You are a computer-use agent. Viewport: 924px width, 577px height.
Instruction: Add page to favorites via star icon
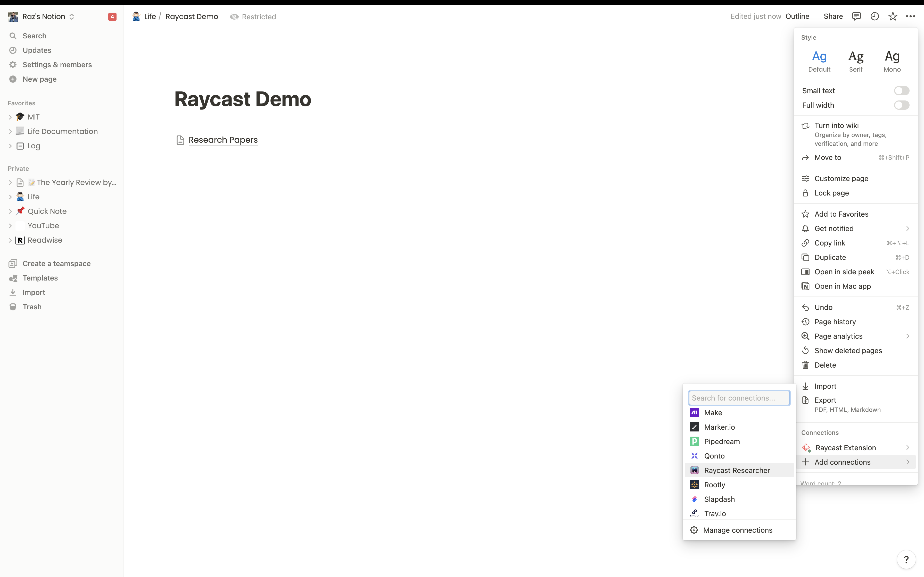pos(893,16)
